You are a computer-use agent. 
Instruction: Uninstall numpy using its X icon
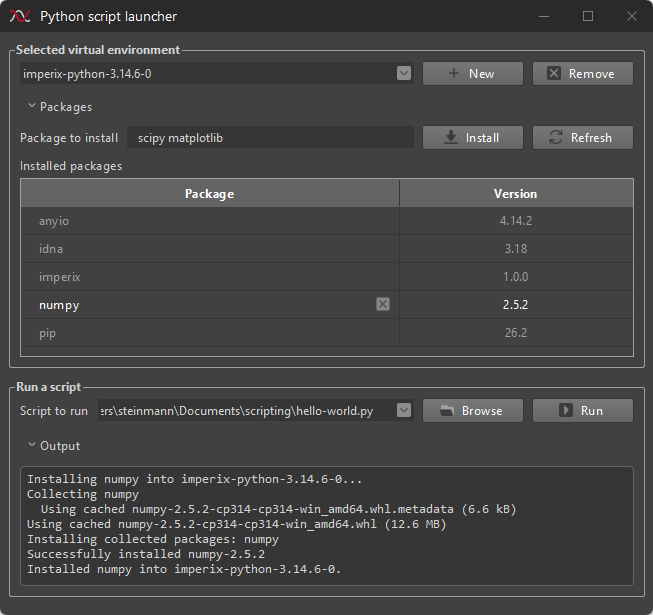[x=383, y=304]
